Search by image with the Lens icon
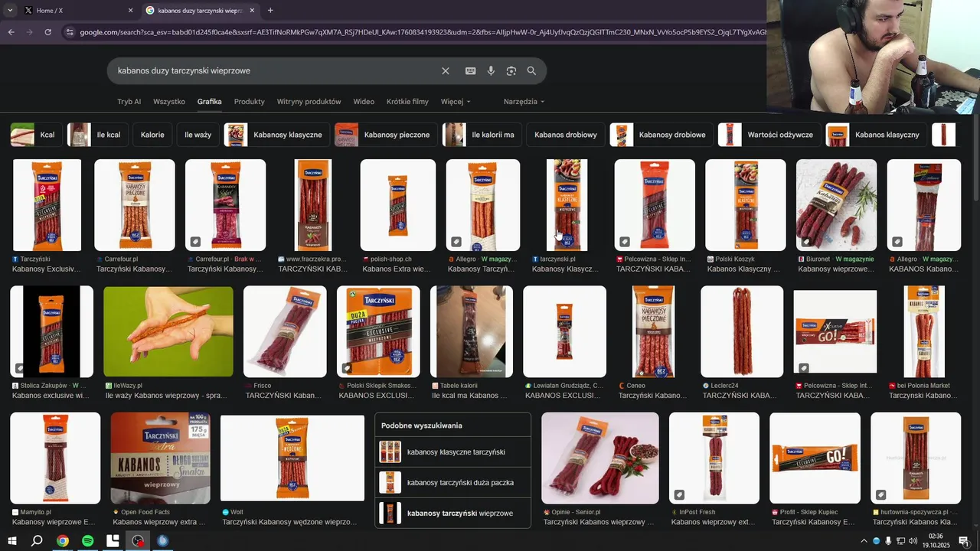The image size is (980, 551). point(511,70)
